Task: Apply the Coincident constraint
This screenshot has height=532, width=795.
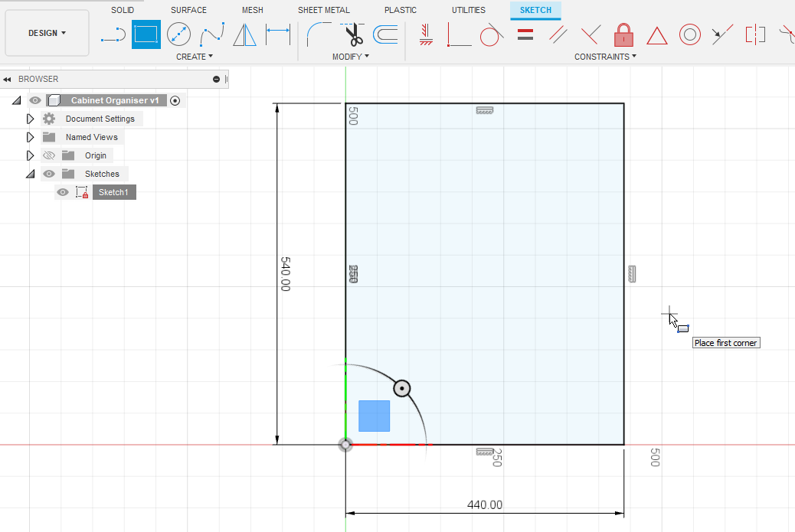Action: tap(459, 34)
